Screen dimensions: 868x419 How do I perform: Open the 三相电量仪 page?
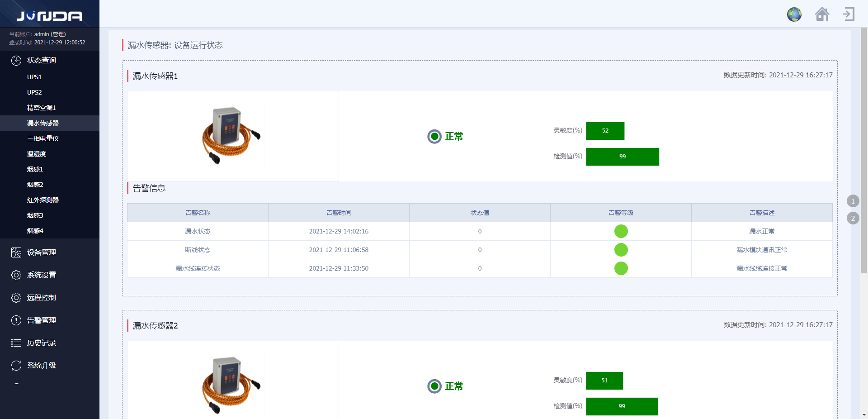[43, 138]
